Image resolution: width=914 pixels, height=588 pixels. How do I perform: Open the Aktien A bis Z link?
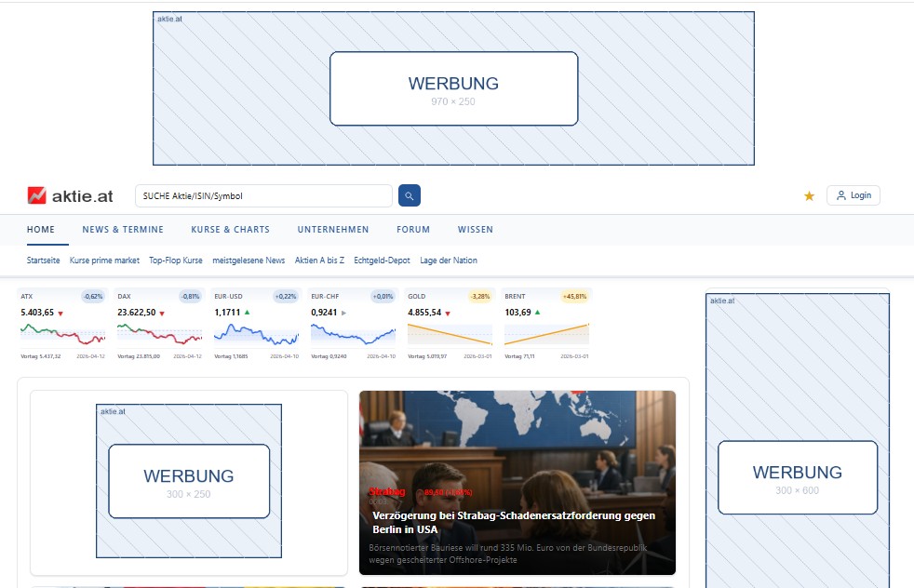pos(319,261)
